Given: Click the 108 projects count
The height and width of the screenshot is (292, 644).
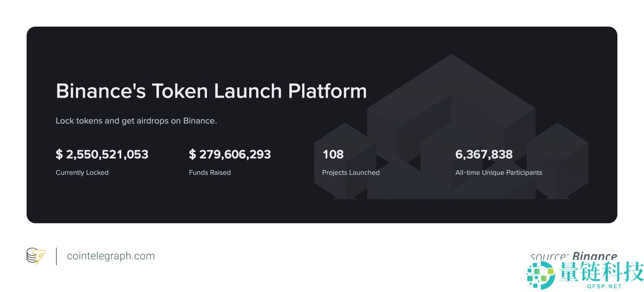Looking at the screenshot, I should (333, 155).
